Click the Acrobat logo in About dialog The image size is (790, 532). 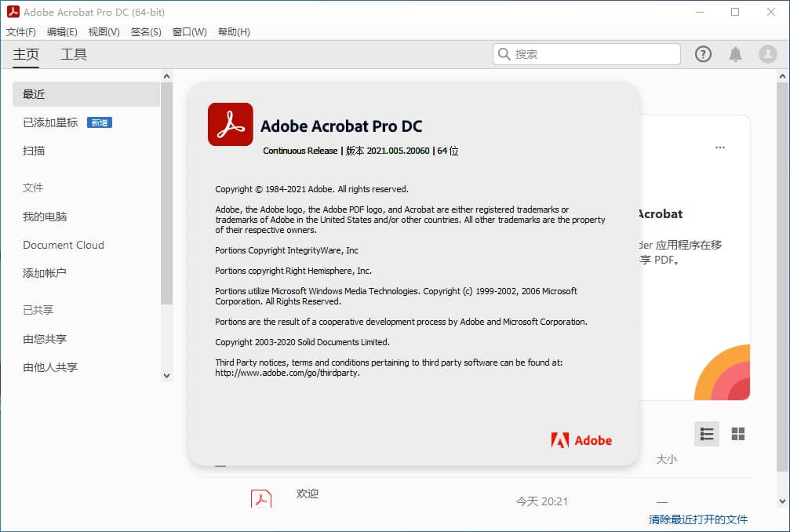[230, 124]
